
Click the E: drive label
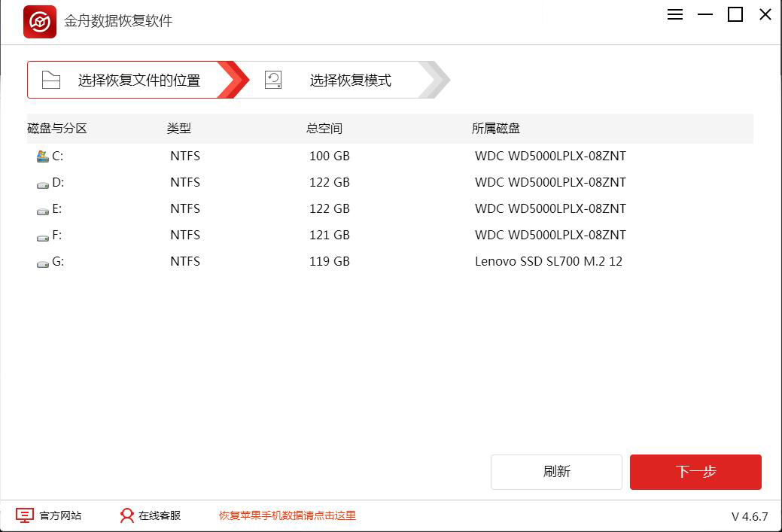pos(57,209)
